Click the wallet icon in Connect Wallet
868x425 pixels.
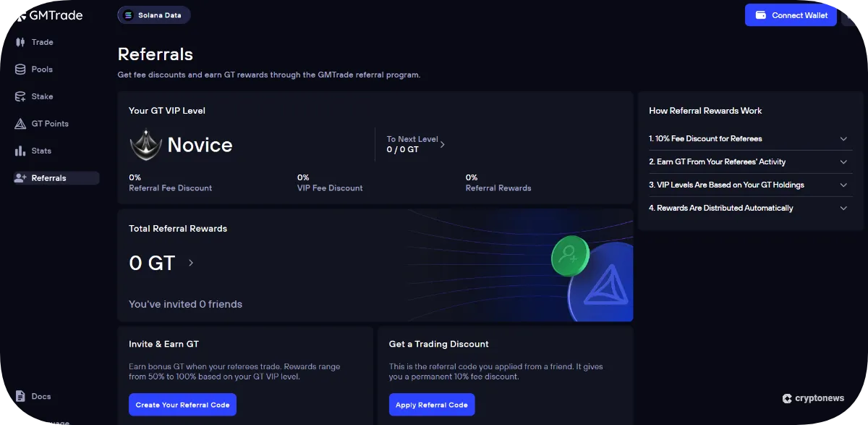[760, 15]
